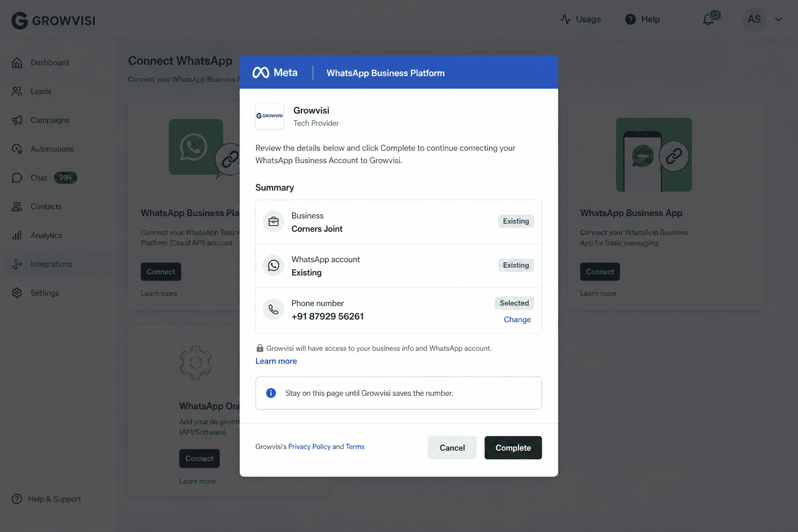Click the Help question mark icon
This screenshot has height=532, width=798.
630,19
